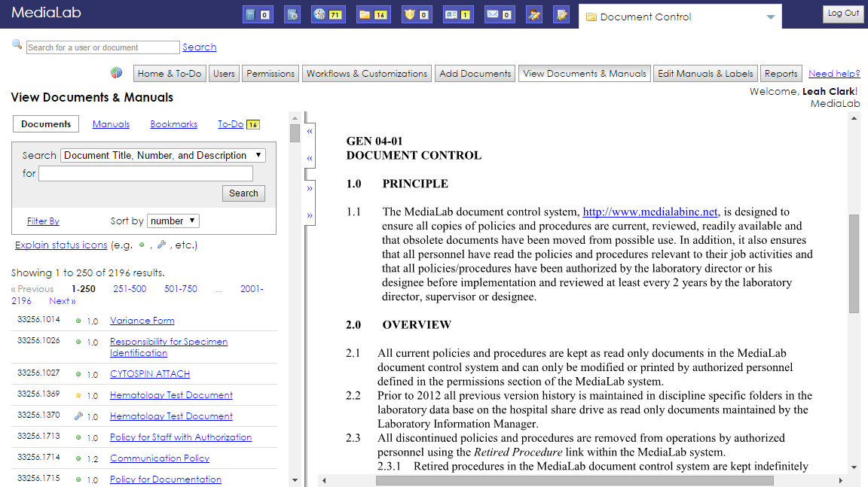Click the top Search link

(x=199, y=47)
